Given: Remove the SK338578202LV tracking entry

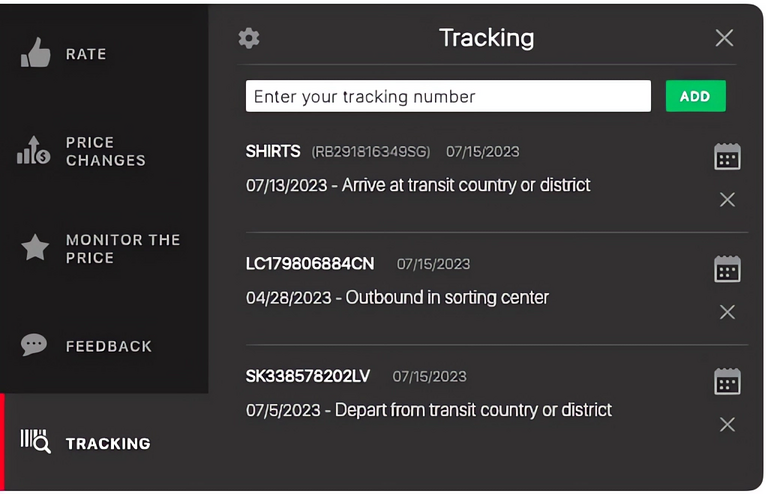Looking at the screenshot, I should (x=727, y=424).
